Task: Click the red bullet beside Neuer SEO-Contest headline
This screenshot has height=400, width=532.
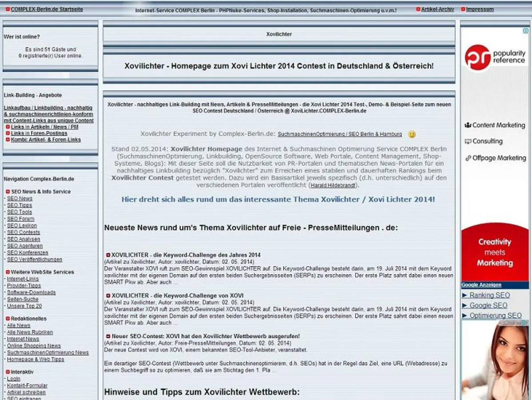Action: [x=108, y=336]
